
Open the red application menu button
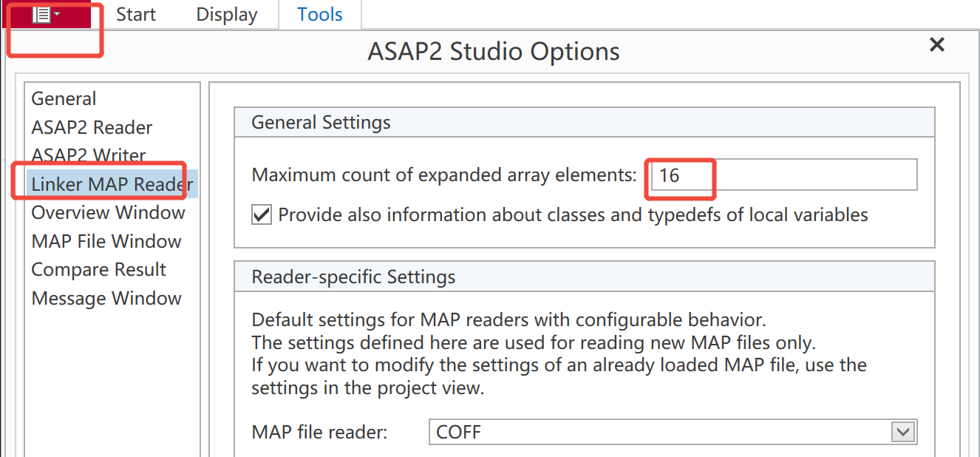point(47,15)
